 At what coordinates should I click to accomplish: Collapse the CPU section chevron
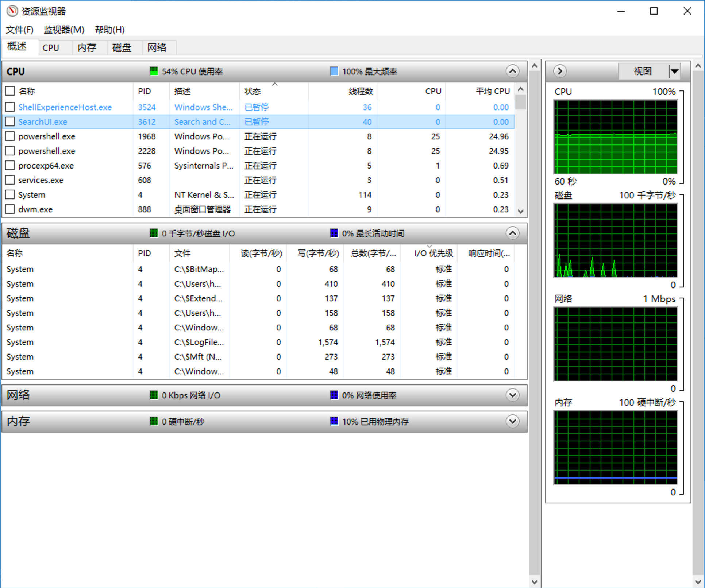[x=512, y=71]
